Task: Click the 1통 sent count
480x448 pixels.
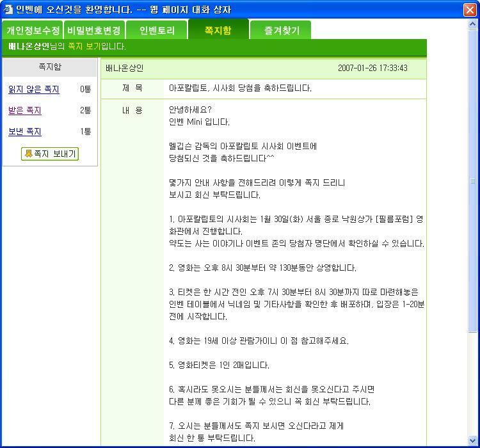Action: pyautogui.click(x=85, y=131)
